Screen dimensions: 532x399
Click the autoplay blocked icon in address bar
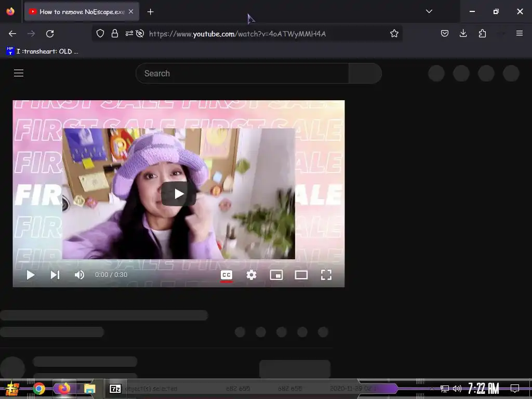tap(140, 33)
